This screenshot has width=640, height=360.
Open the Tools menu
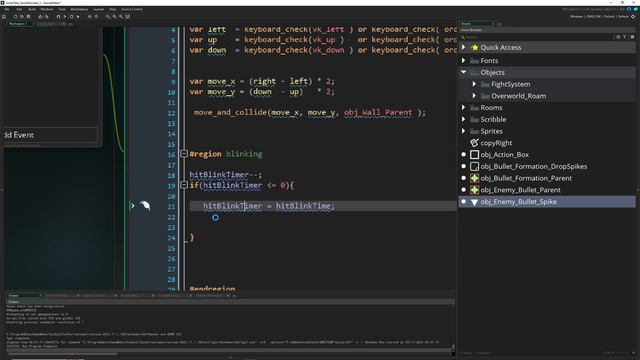pos(62,9)
